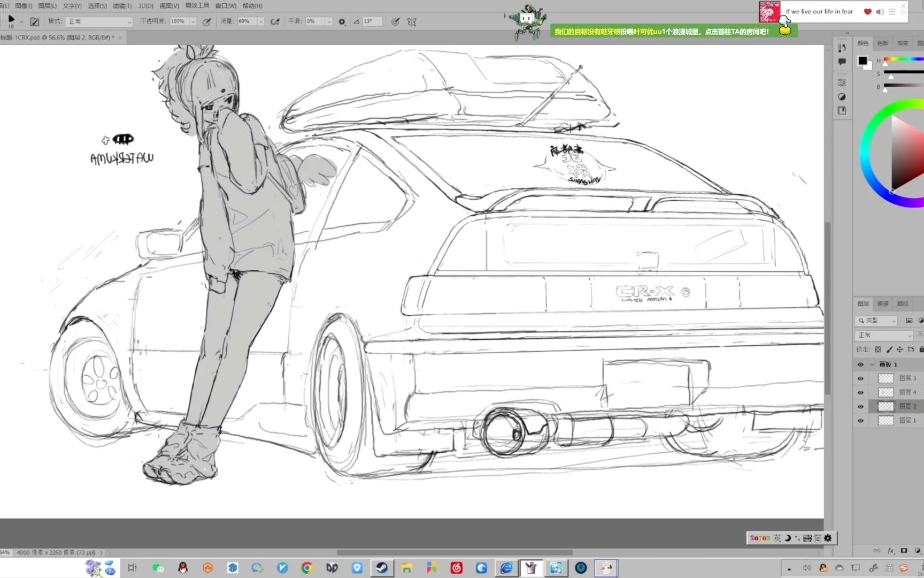This screenshot has height=578, width=924.
Task: Open the brush tool preset picker
Action: (x=11, y=21)
